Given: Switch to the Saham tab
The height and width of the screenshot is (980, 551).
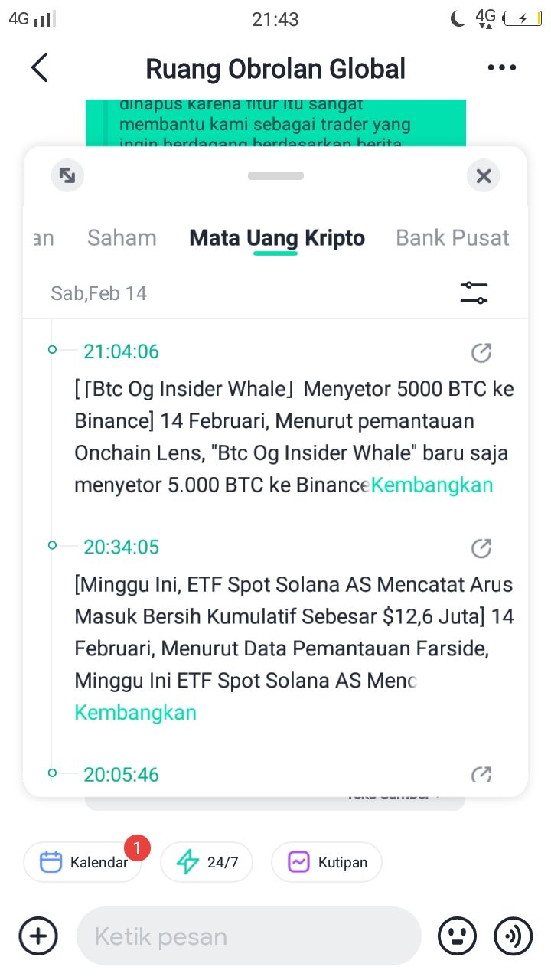Looking at the screenshot, I should pyautogui.click(x=122, y=238).
